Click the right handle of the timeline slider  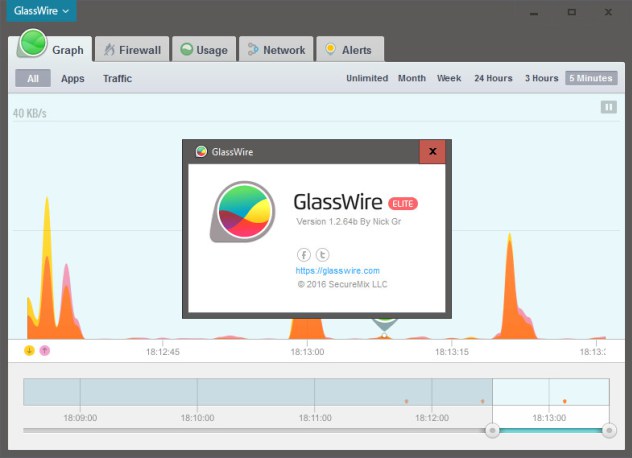609,431
